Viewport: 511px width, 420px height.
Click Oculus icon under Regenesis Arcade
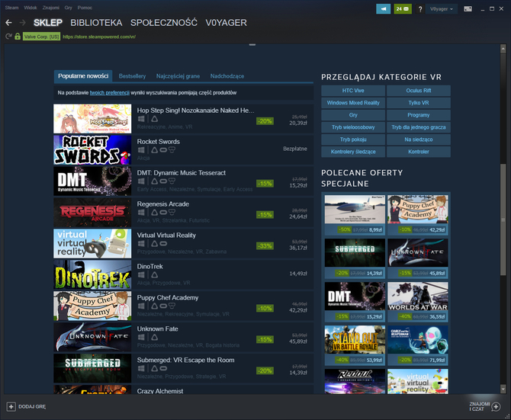point(163,213)
